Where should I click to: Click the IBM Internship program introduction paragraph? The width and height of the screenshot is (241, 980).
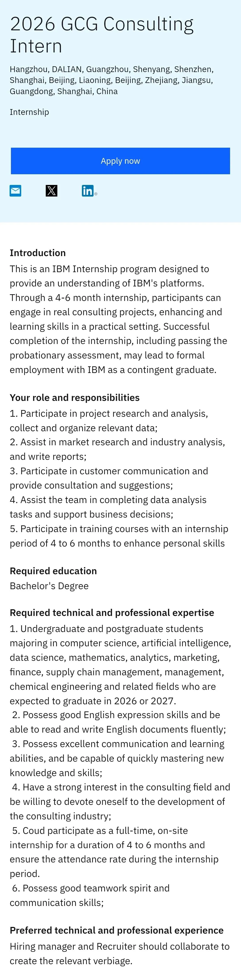[118, 319]
